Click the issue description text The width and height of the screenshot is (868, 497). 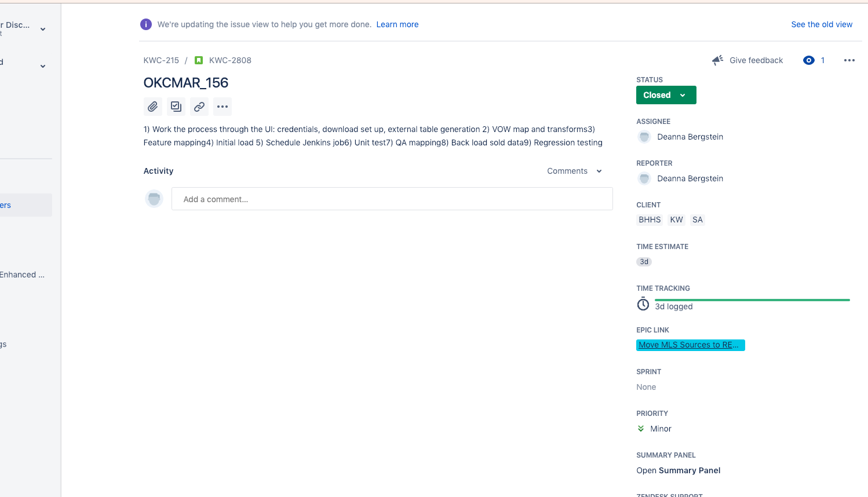coord(373,136)
